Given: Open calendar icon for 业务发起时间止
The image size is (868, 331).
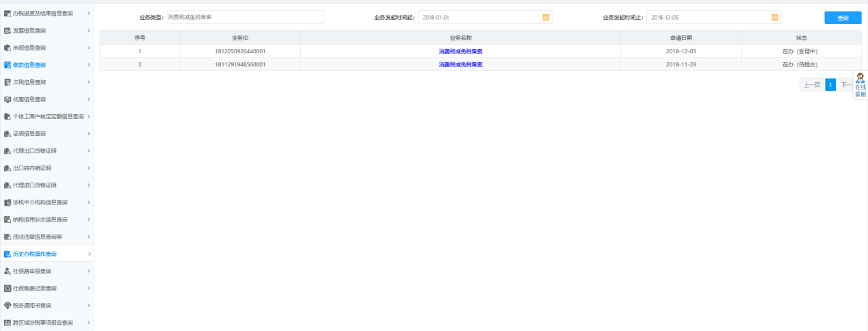Looking at the screenshot, I should 774,17.
